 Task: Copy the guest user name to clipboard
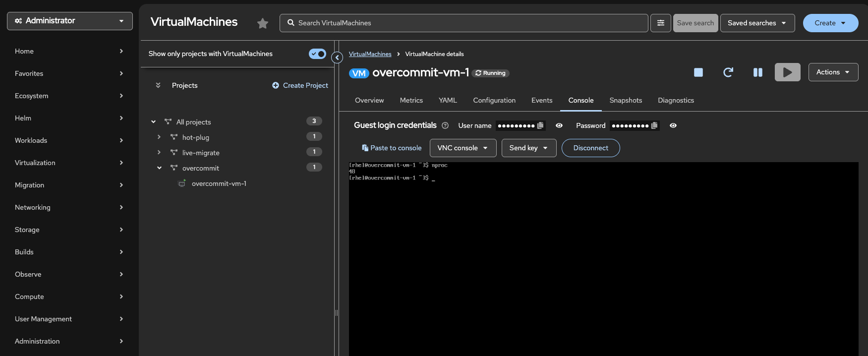(540, 125)
